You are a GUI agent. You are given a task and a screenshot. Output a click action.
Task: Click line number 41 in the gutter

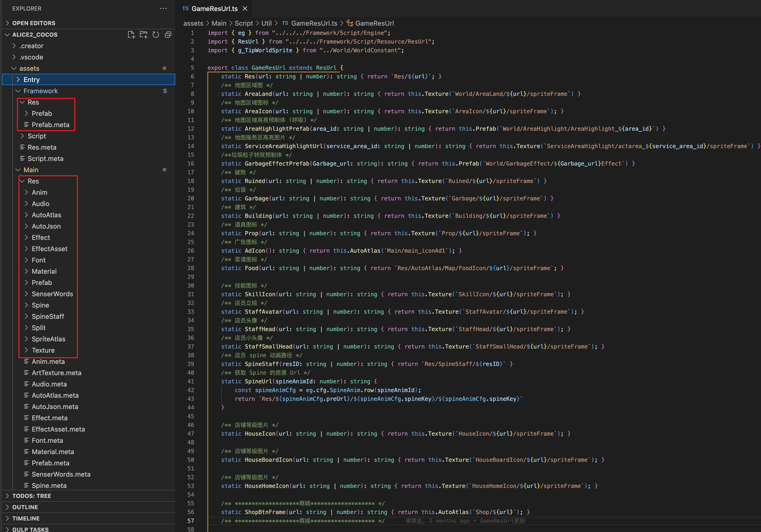click(191, 381)
